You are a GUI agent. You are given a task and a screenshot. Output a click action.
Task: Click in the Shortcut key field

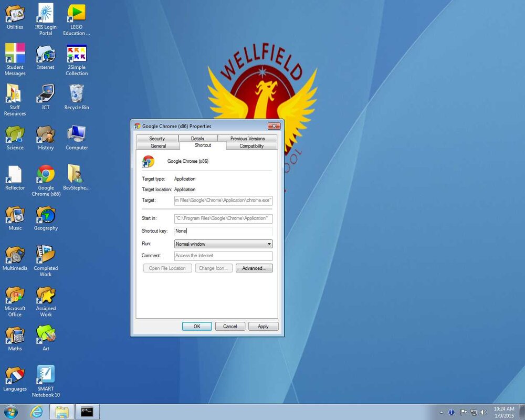pyautogui.click(x=223, y=231)
